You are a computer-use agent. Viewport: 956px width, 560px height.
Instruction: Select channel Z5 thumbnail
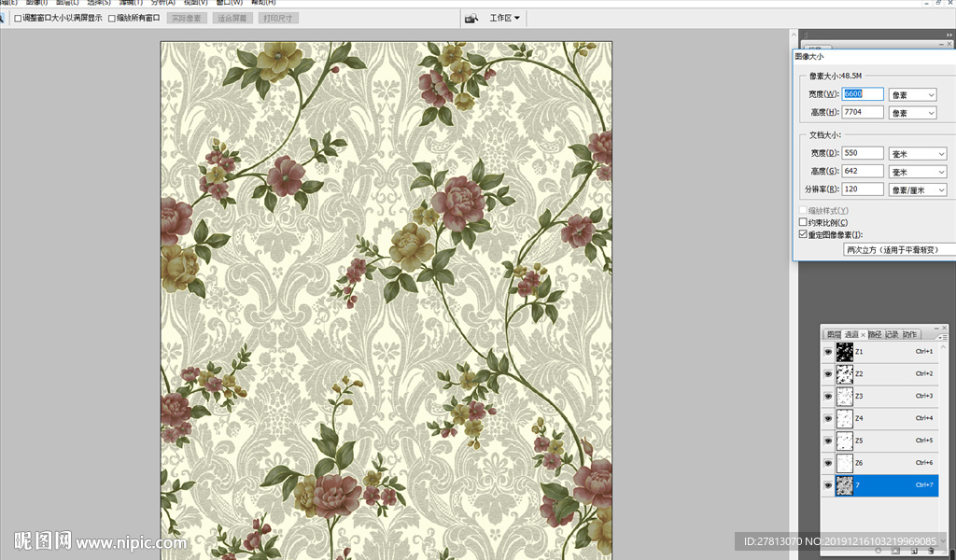tap(844, 441)
